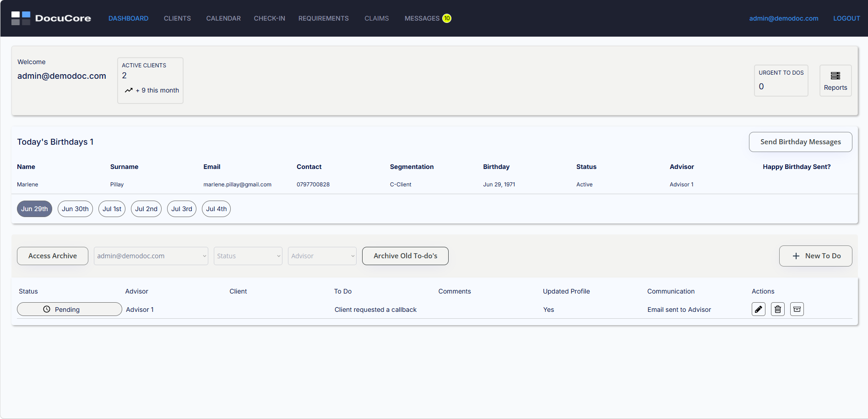Click the clock icon in the Pending status
The width and height of the screenshot is (868, 419).
(47, 309)
